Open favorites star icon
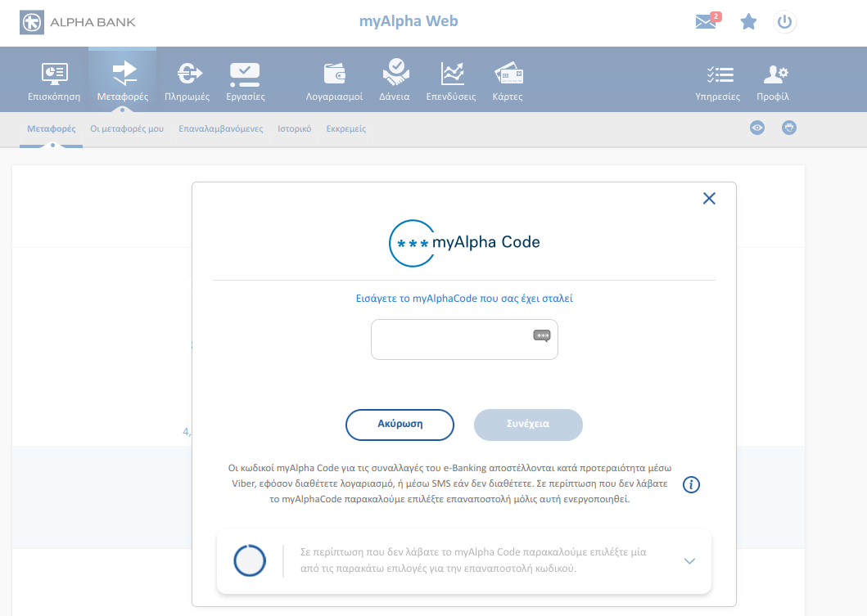The width and height of the screenshot is (867, 616). [x=748, y=22]
